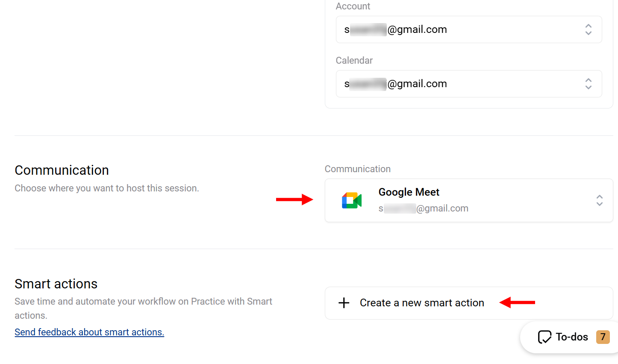Click the Calendar email field
Image resolution: width=618 pixels, height=364 pixels.
pos(395,84)
